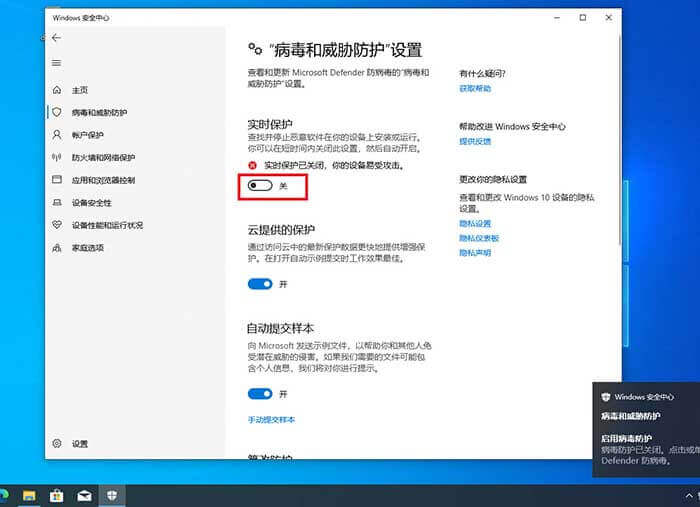Open 隐私仪表板 link
The height and width of the screenshot is (507, 700).
pos(478,238)
